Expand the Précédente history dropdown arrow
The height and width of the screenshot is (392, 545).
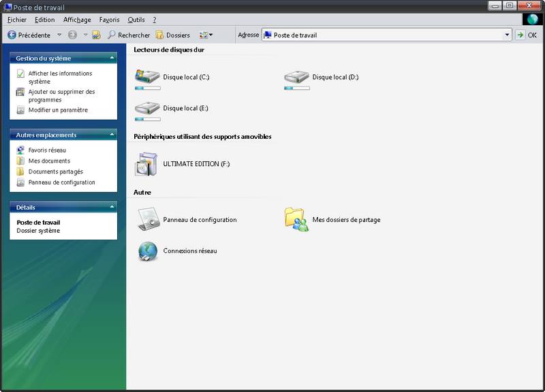(59, 35)
